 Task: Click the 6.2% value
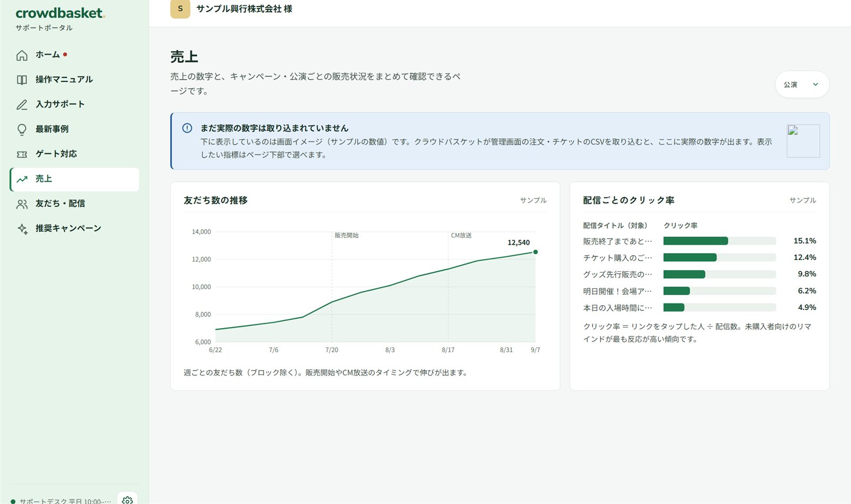tap(807, 291)
